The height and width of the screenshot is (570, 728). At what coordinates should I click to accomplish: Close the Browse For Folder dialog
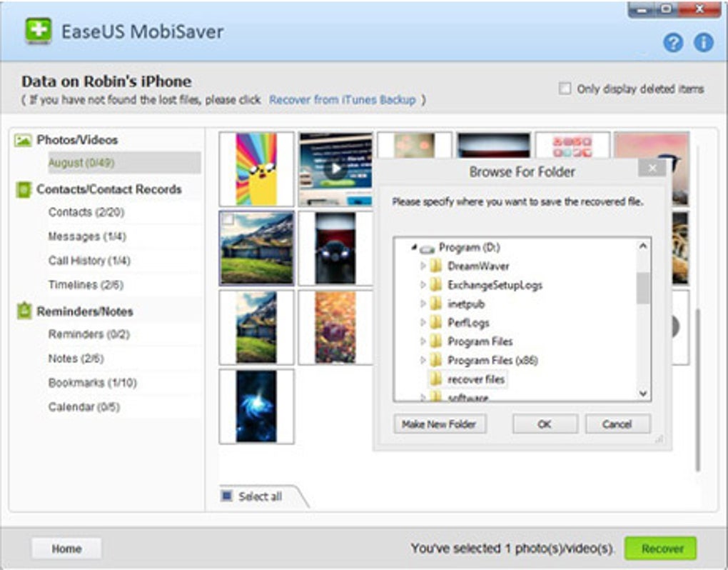click(x=652, y=168)
